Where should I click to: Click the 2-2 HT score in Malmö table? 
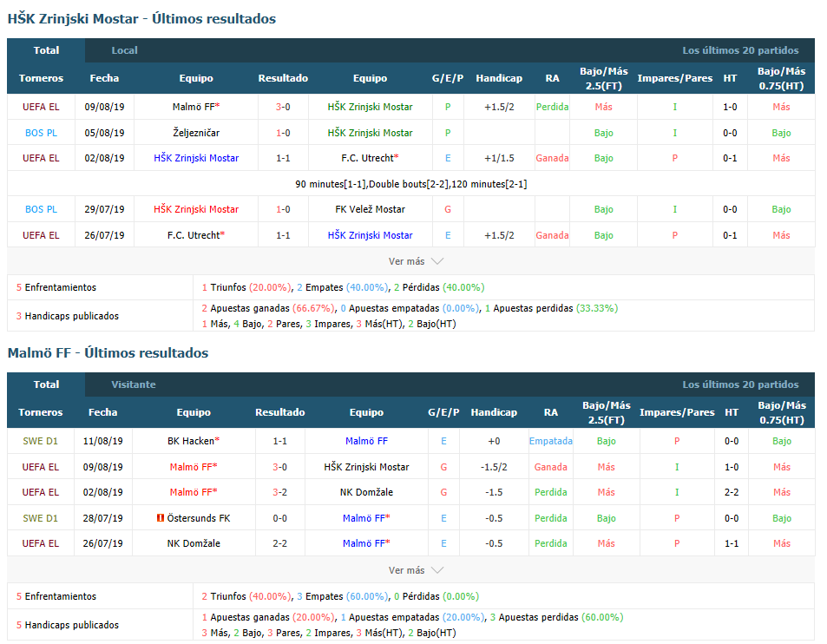point(731,492)
